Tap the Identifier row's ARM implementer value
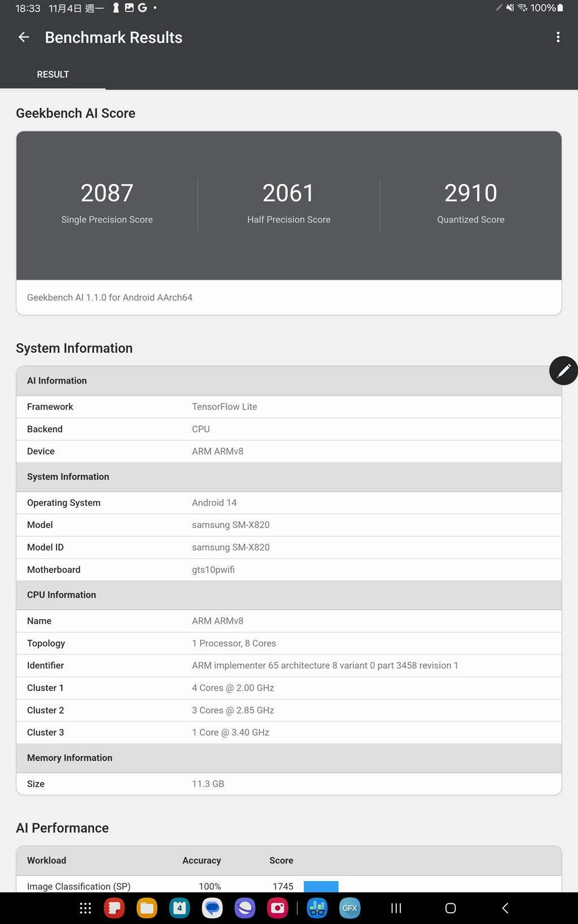This screenshot has height=924, width=578. [325, 665]
